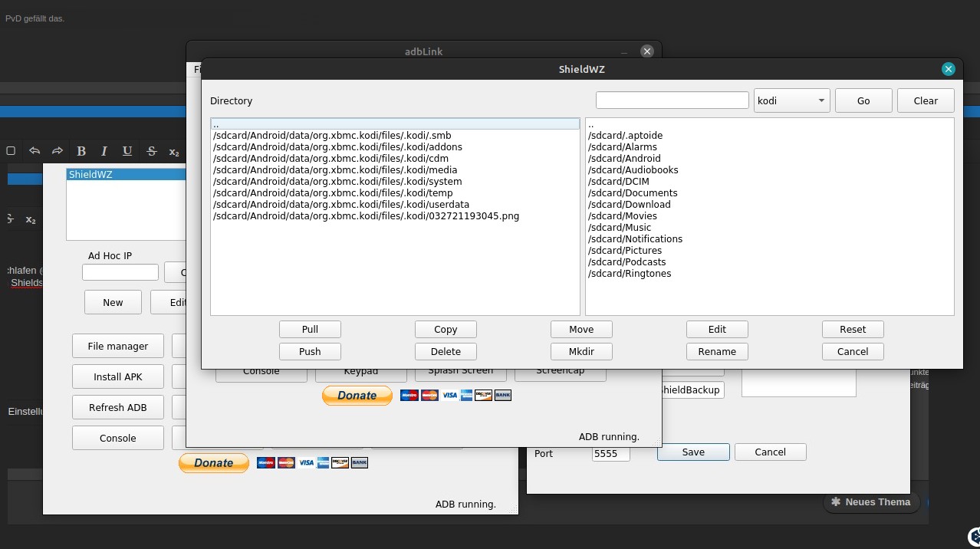The image size is (980, 549).
Task: Select the .kodi/media folder row
Action: coord(395,170)
